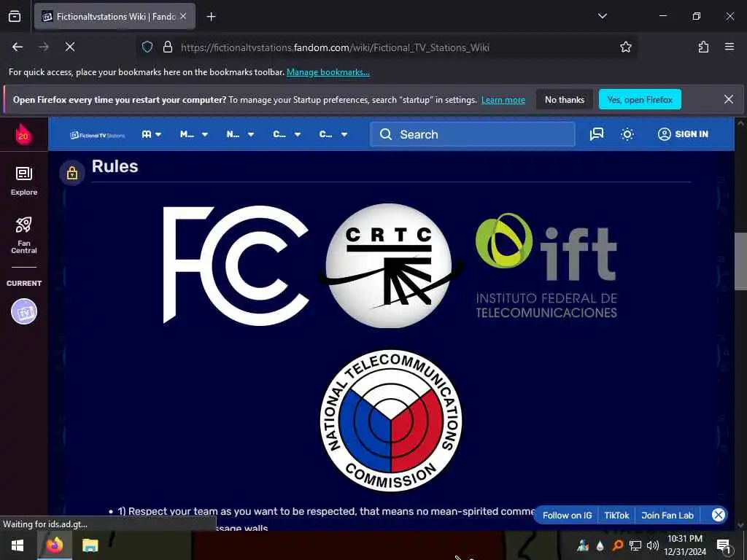
Task: Expand the N... navigation dropdown
Action: point(239,135)
